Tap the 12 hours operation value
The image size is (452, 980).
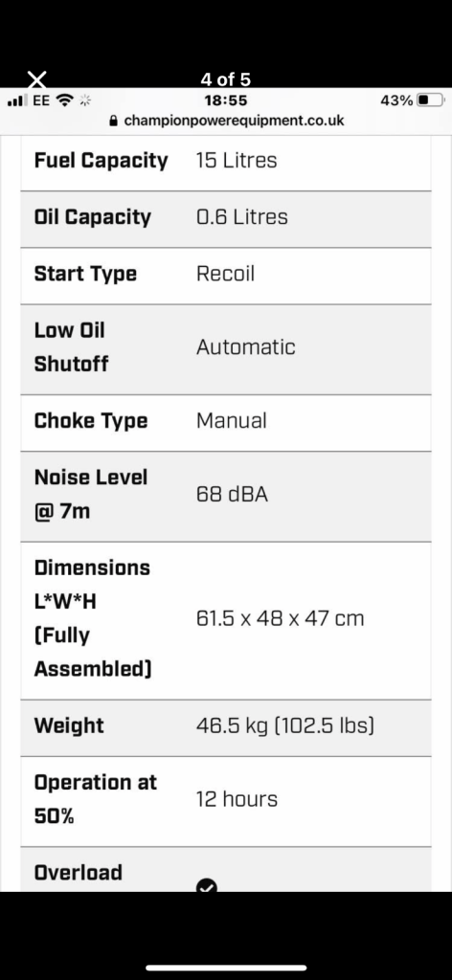coord(237,799)
